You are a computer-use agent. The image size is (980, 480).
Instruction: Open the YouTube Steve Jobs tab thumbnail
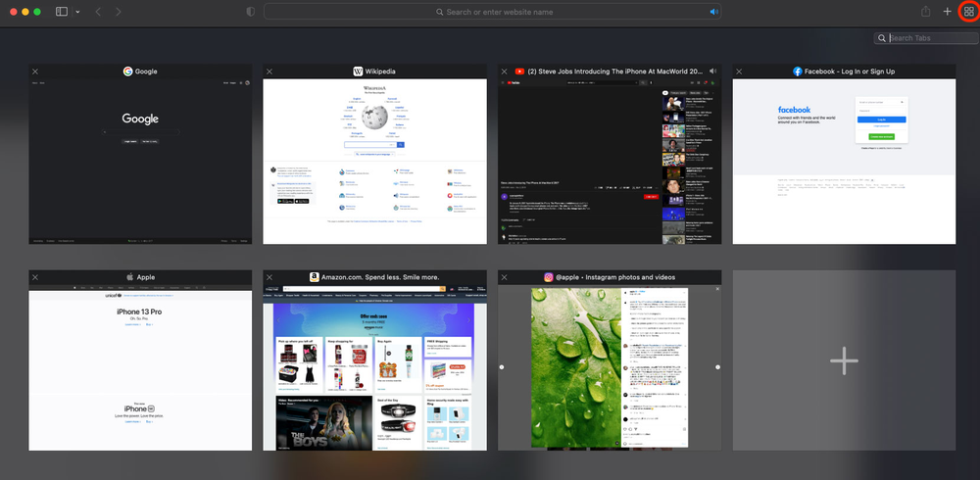(x=610, y=162)
